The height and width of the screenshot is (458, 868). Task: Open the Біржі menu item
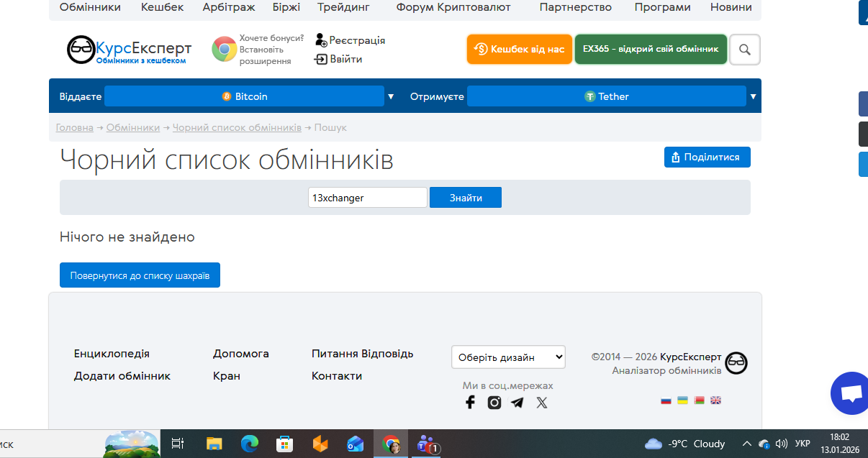tap(286, 7)
